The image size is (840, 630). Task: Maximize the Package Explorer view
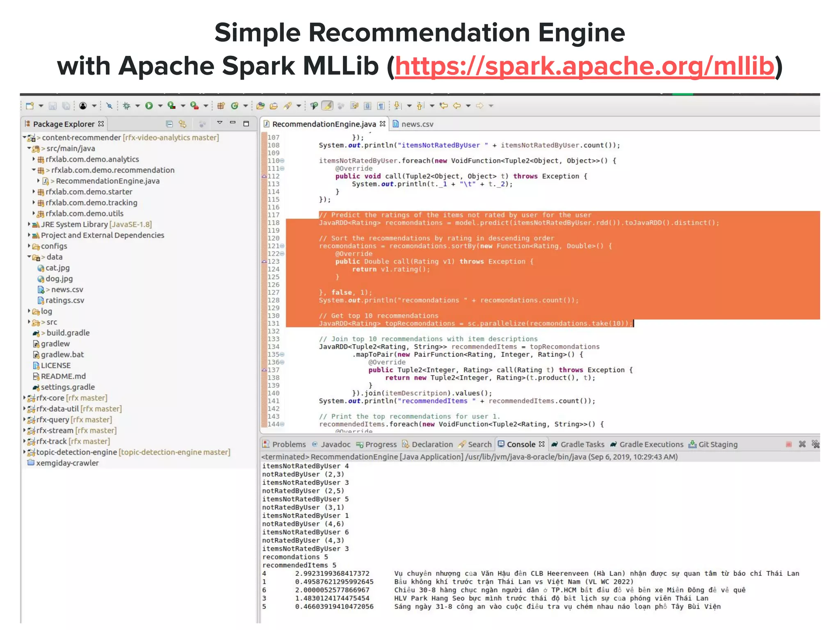pyautogui.click(x=246, y=123)
